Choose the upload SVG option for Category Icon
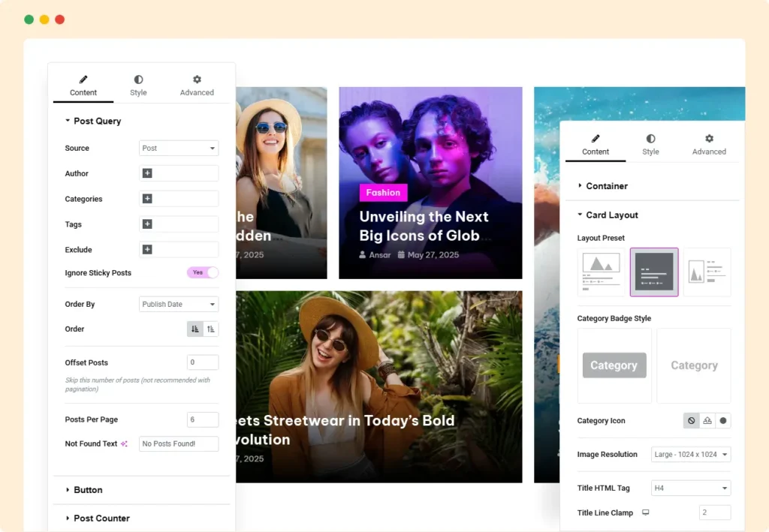This screenshot has height=532, width=769. coord(707,421)
